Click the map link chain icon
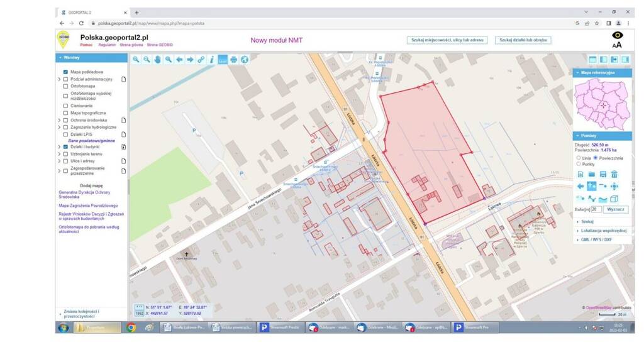Screen dimensions: 644x362 click(201, 60)
